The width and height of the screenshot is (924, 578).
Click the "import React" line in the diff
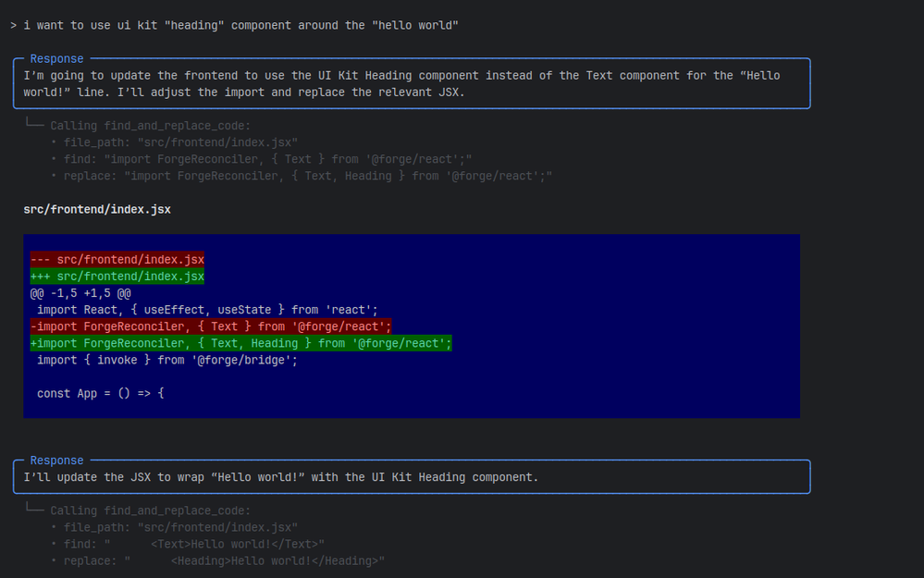pos(207,310)
